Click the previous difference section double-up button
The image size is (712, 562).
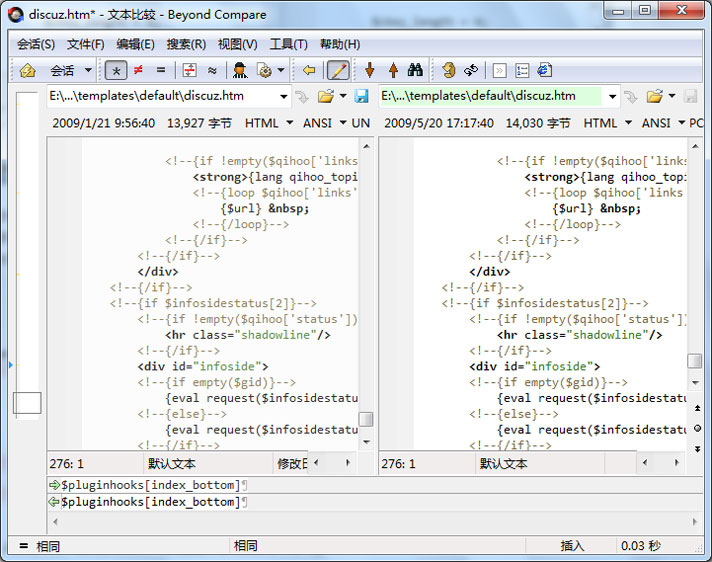tap(697, 408)
